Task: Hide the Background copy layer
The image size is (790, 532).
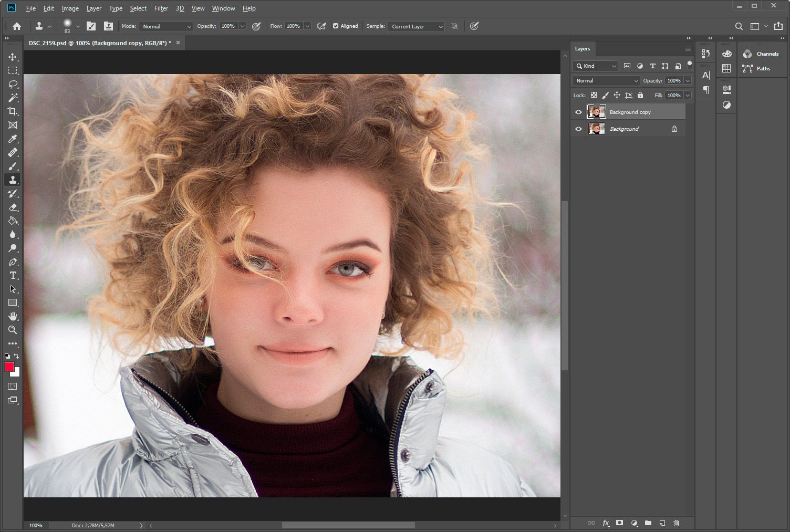Action: coord(578,112)
